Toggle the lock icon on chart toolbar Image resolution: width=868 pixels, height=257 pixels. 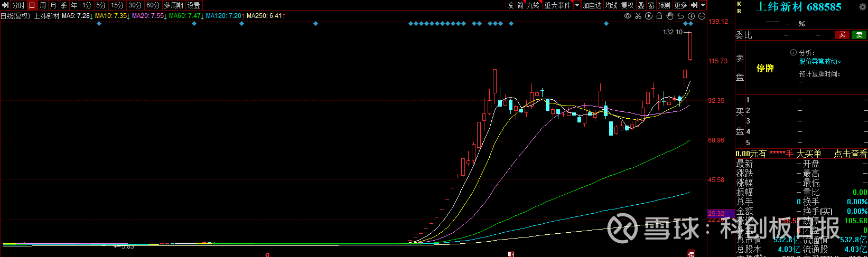659,16
